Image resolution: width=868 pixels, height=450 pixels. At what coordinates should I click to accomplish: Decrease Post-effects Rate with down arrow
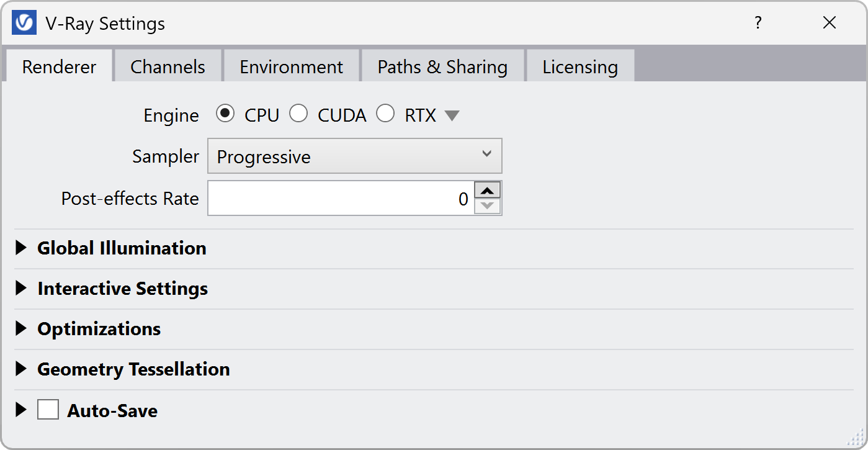click(x=488, y=206)
